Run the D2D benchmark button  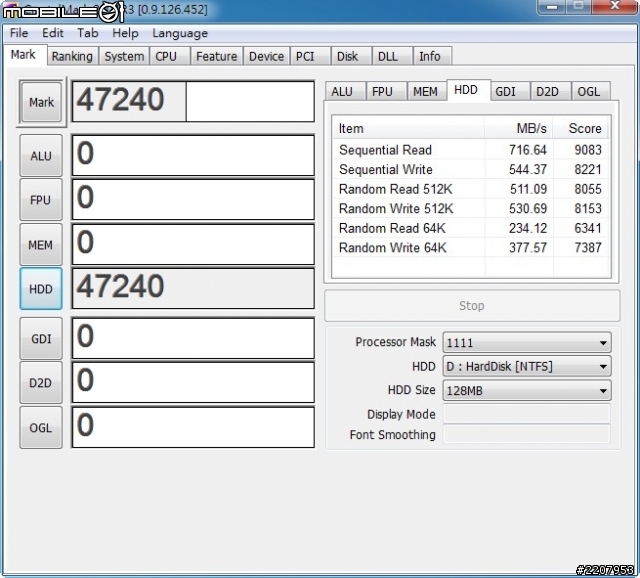tap(41, 383)
